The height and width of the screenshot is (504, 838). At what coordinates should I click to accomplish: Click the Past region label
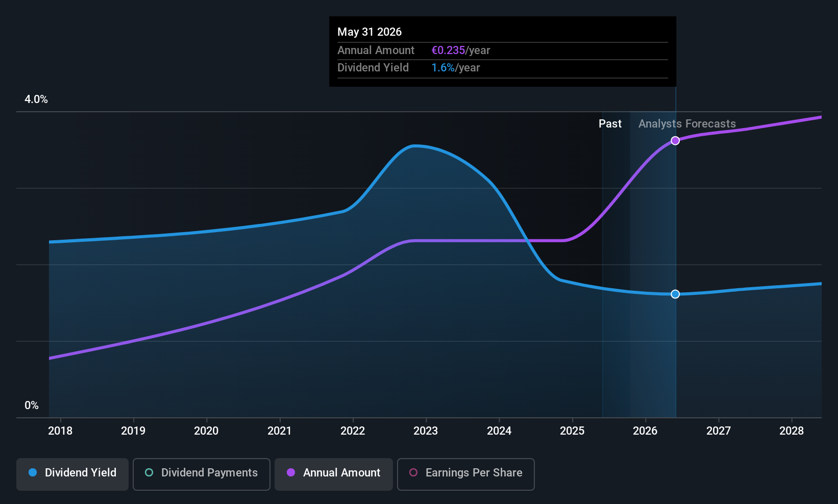[610, 124]
